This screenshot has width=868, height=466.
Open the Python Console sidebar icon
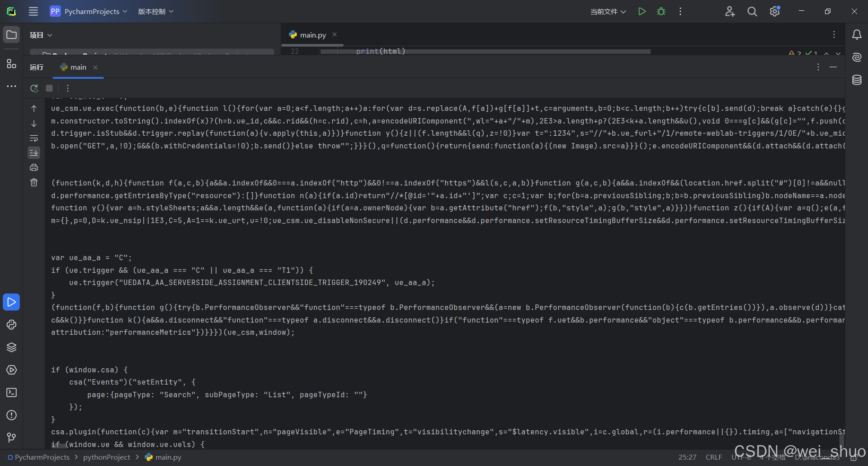(11, 325)
